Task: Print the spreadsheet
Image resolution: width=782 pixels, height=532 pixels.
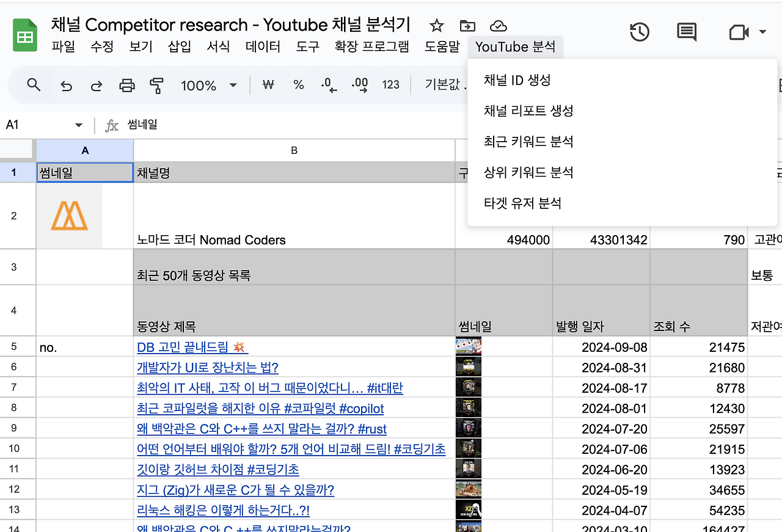Action: pyautogui.click(x=126, y=85)
